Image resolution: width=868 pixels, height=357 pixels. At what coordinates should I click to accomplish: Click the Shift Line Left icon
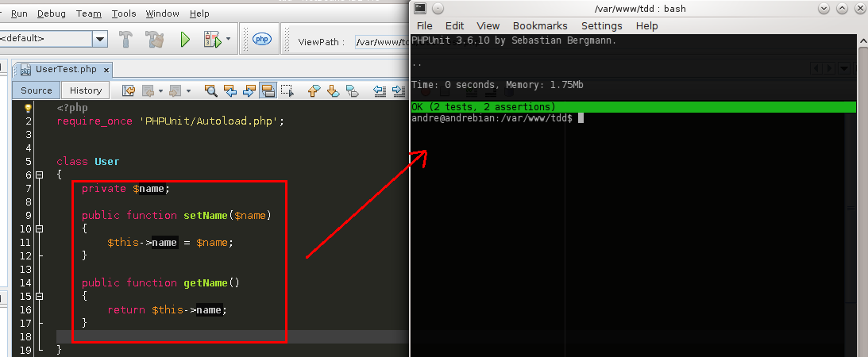click(379, 90)
